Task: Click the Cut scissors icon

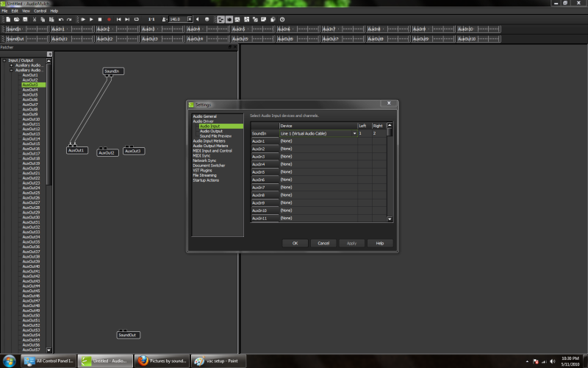Action: click(x=35, y=18)
